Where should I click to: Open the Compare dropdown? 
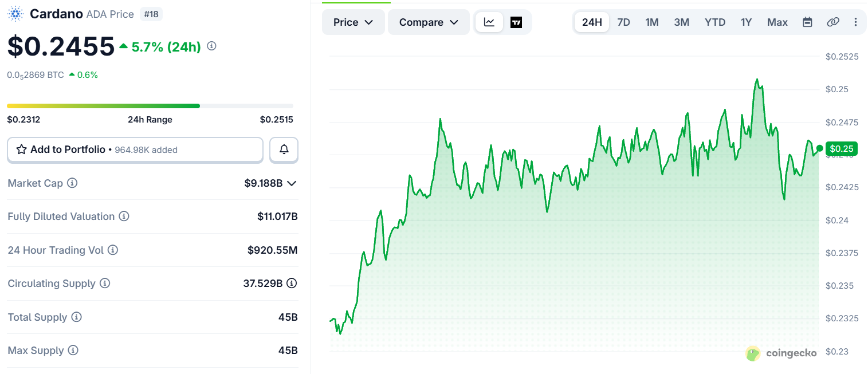[429, 22]
